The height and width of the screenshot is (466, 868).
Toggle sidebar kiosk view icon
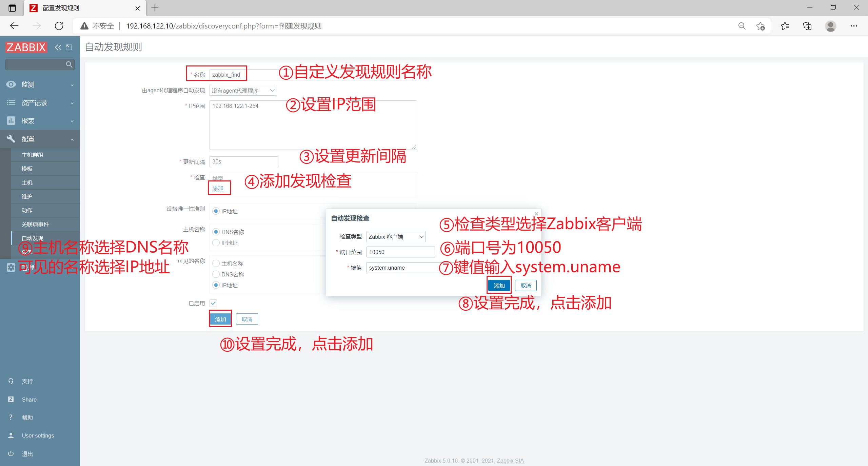(69, 47)
